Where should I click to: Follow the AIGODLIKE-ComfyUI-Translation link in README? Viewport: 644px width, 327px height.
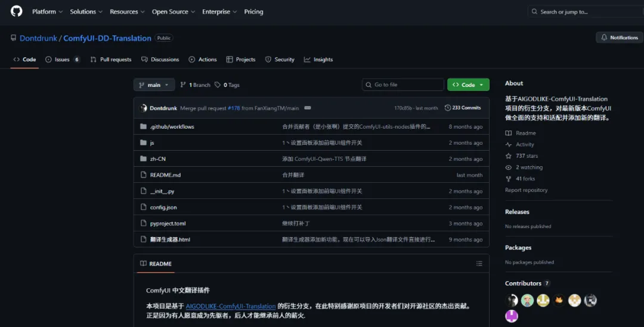[230, 306]
